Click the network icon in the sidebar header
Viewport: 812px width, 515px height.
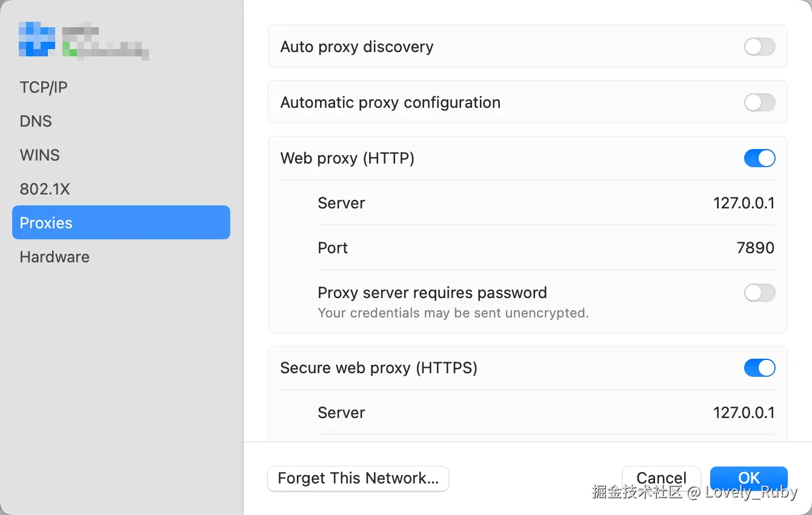[37, 40]
